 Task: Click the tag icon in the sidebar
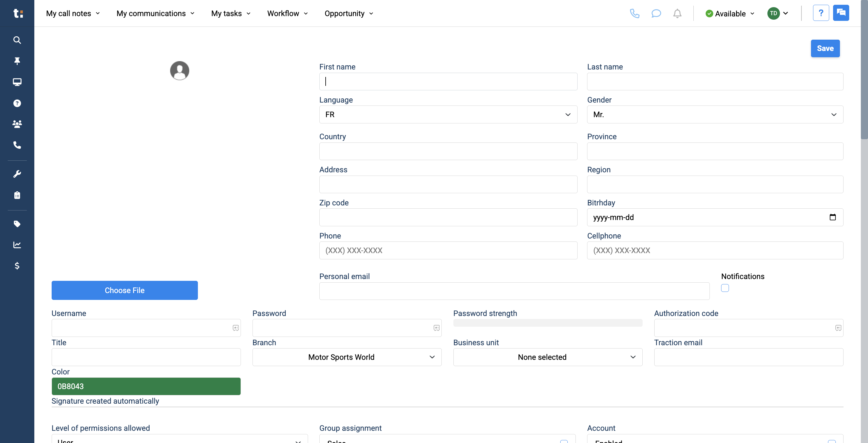click(x=17, y=224)
